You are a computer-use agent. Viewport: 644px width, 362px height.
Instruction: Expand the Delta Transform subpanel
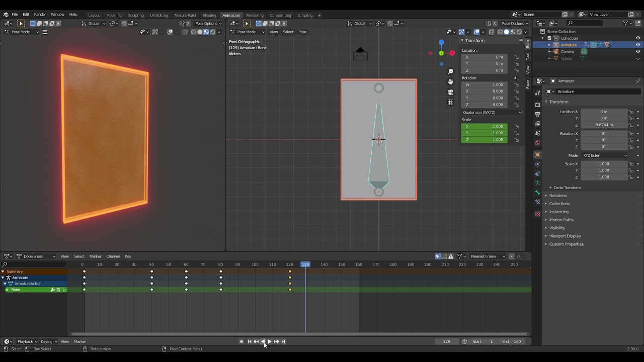(567, 188)
